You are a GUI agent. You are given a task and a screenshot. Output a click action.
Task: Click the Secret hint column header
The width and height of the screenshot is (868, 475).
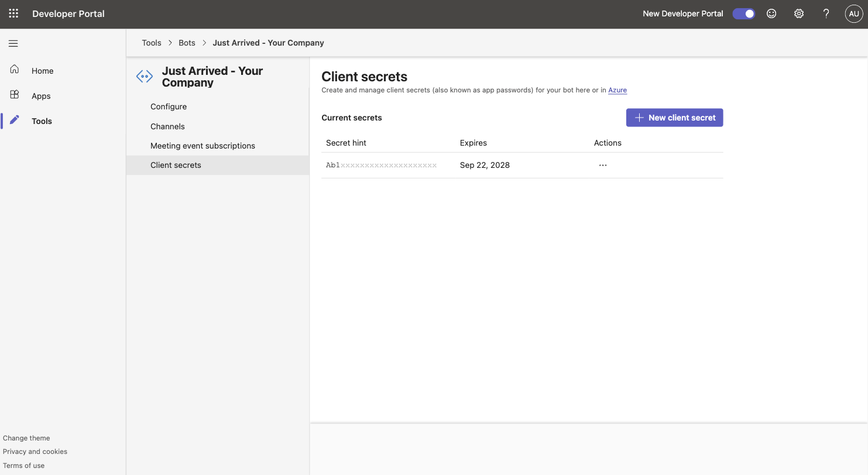pos(346,143)
